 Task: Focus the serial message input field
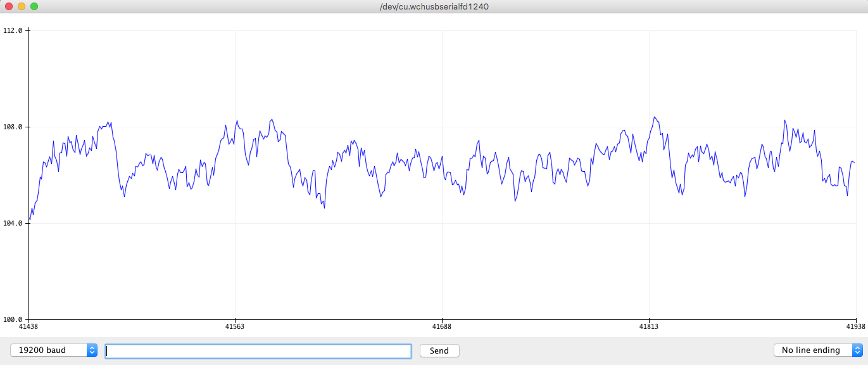[x=258, y=350]
